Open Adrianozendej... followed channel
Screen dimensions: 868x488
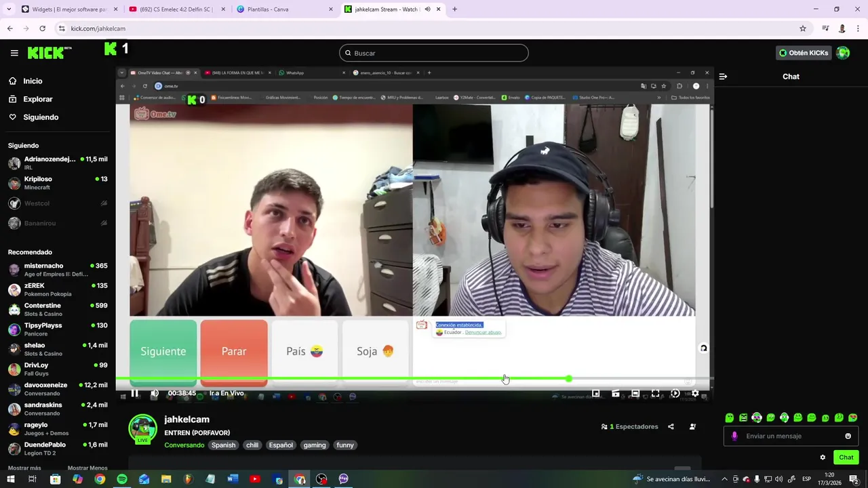(58, 163)
